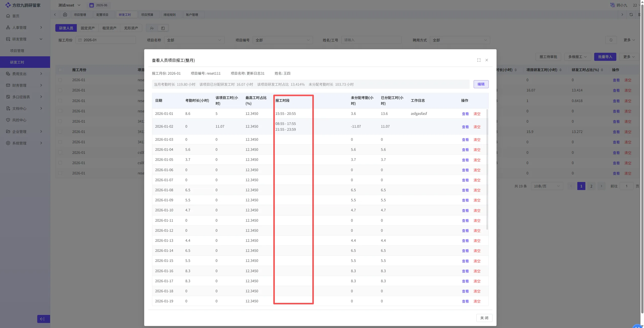Open the home icon tab in tab bar

(65, 15)
